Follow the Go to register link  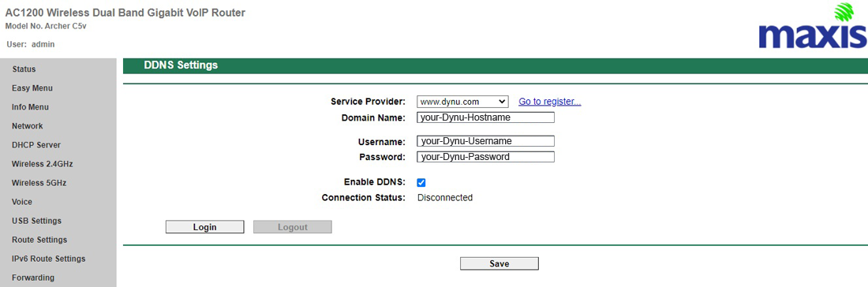click(550, 102)
